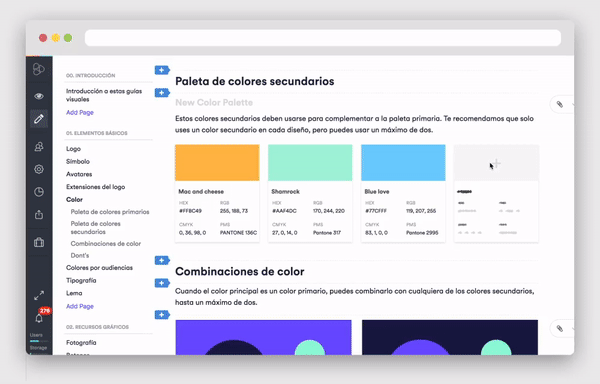Open the purple color combination image
This screenshot has height=384, width=600.
tap(263, 337)
